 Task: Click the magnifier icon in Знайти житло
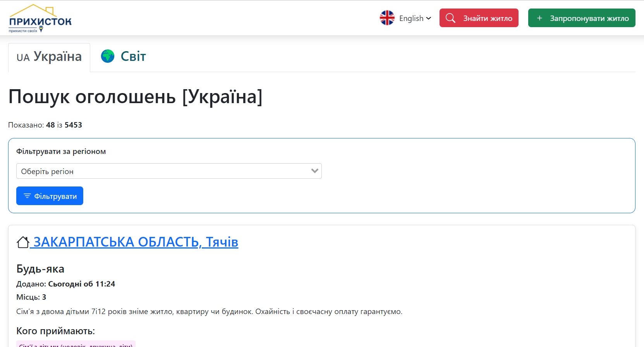pyautogui.click(x=450, y=18)
